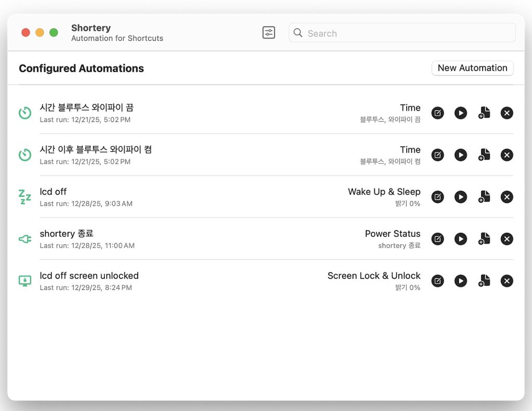Open the settings sliders icon in toolbar
The image size is (532, 411).
(269, 33)
